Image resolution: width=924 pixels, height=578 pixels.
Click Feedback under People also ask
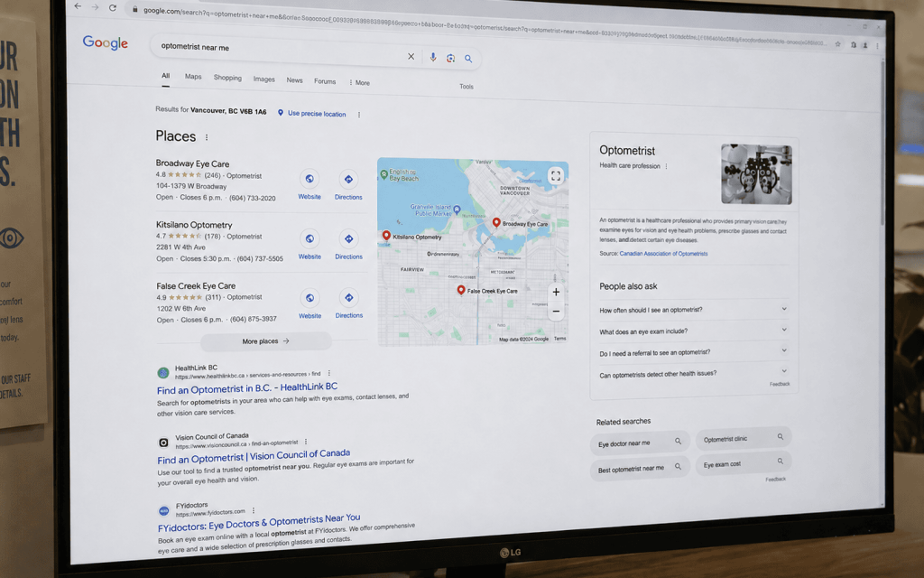779,384
